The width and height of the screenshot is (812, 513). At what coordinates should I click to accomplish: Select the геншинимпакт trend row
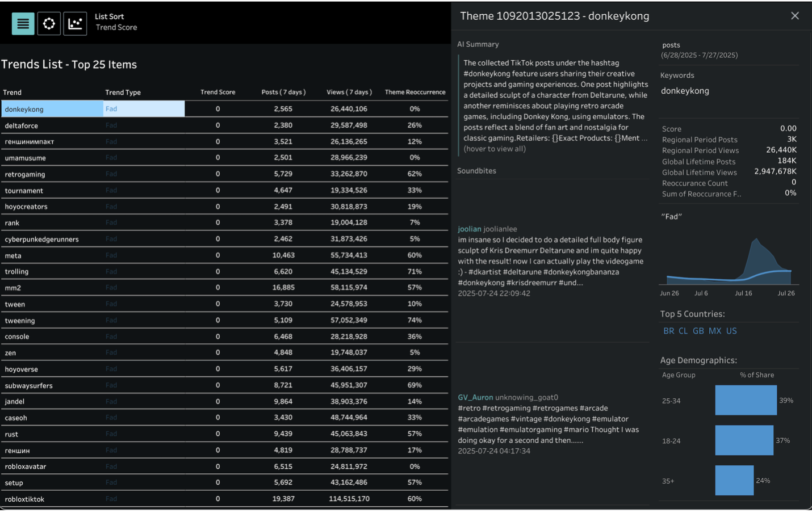[224, 141]
